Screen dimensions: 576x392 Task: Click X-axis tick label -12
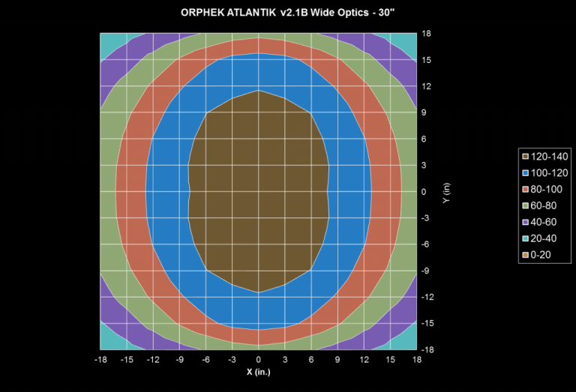tap(153, 360)
